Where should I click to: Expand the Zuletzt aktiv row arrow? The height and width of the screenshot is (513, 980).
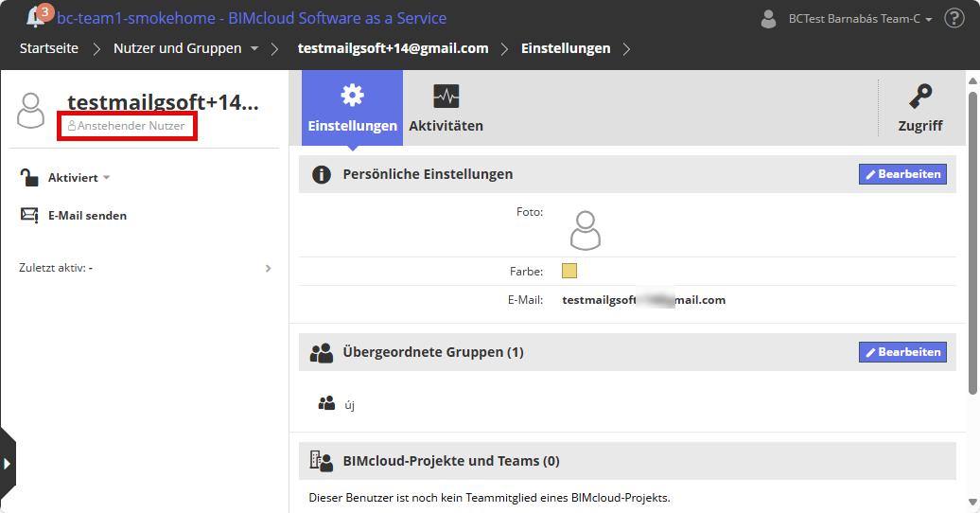click(268, 268)
